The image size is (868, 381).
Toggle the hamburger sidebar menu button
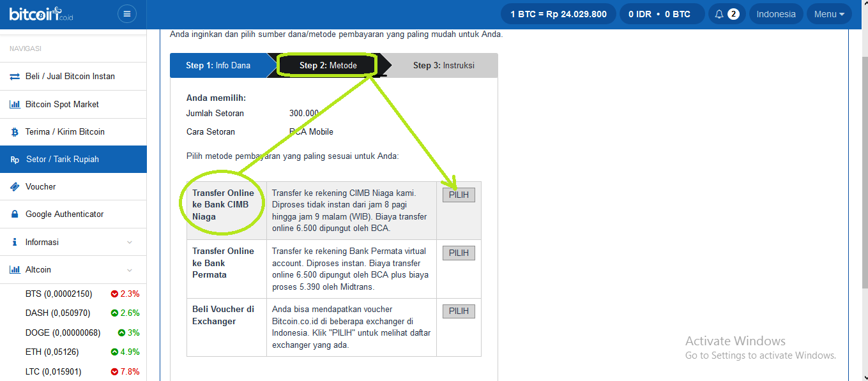(x=127, y=14)
